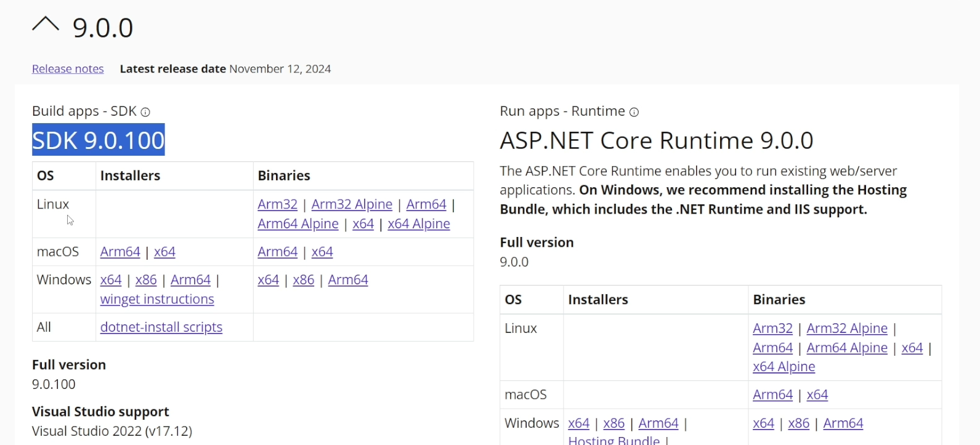The width and height of the screenshot is (980, 445).
Task: Click the info icon beside Run apps - Runtime
Action: (634, 112)
